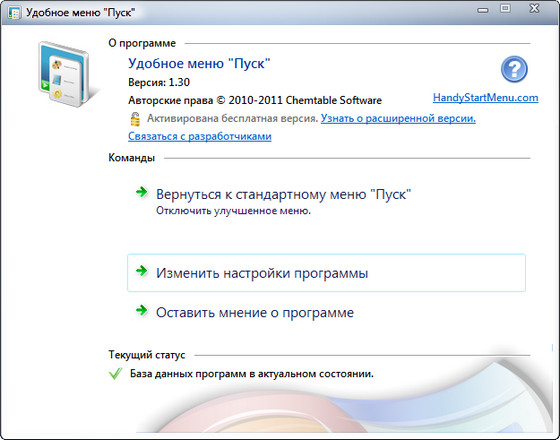Maximize the program window
This screenshot has height=440, width=560.
(505, 9)
